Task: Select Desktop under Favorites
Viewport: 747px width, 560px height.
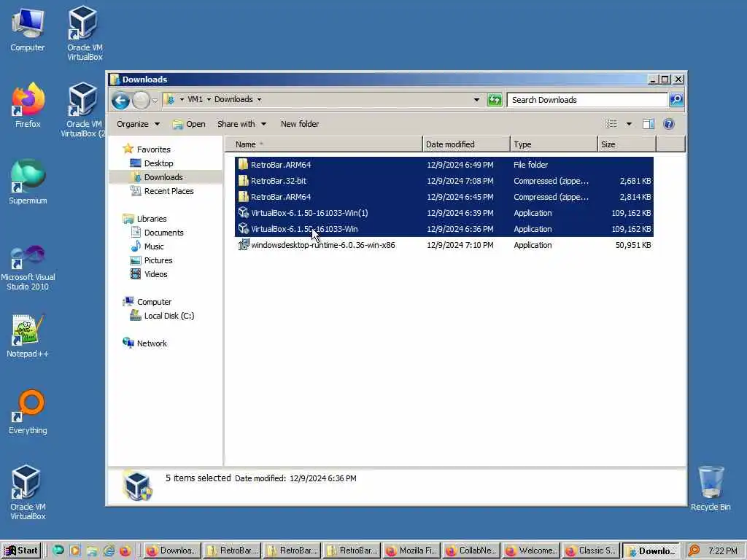Action: [158, 163]
